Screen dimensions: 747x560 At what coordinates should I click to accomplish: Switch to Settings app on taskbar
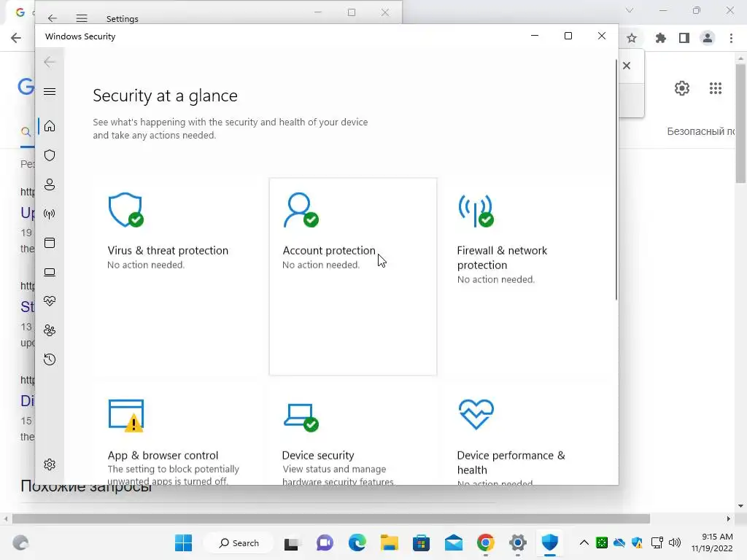point(518,542)
